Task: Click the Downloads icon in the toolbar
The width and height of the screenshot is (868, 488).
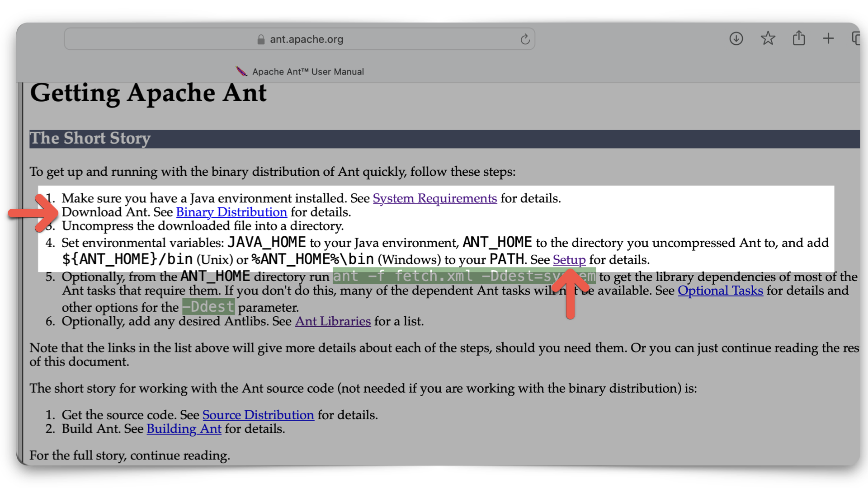Action: (x=736, y=39)
